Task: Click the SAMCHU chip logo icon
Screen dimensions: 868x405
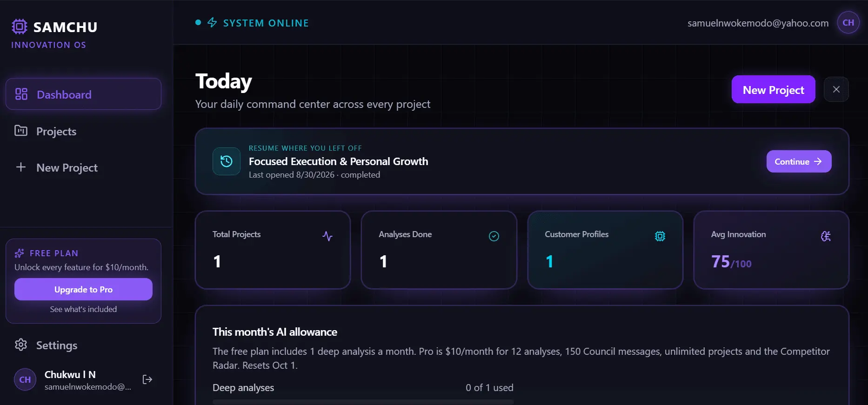Action: coord(19,27)
